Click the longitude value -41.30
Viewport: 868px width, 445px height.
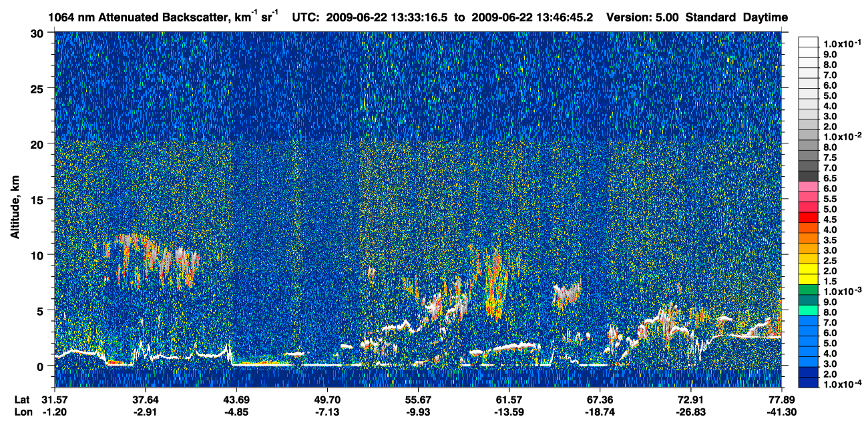[781, 412]
